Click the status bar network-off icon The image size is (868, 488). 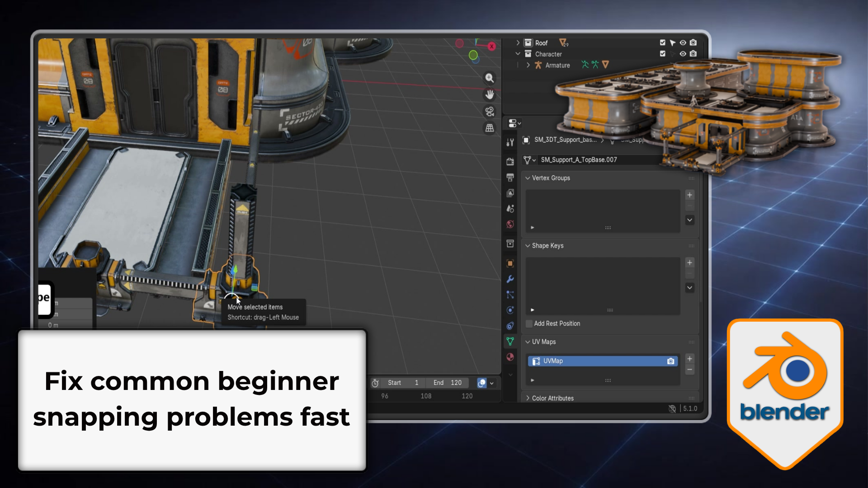(672, 408)
